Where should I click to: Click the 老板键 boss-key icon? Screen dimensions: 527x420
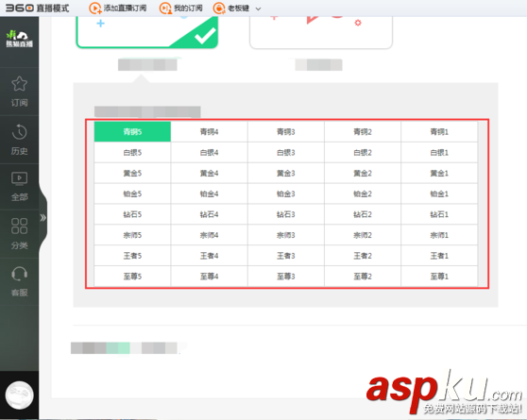[219, 8]
